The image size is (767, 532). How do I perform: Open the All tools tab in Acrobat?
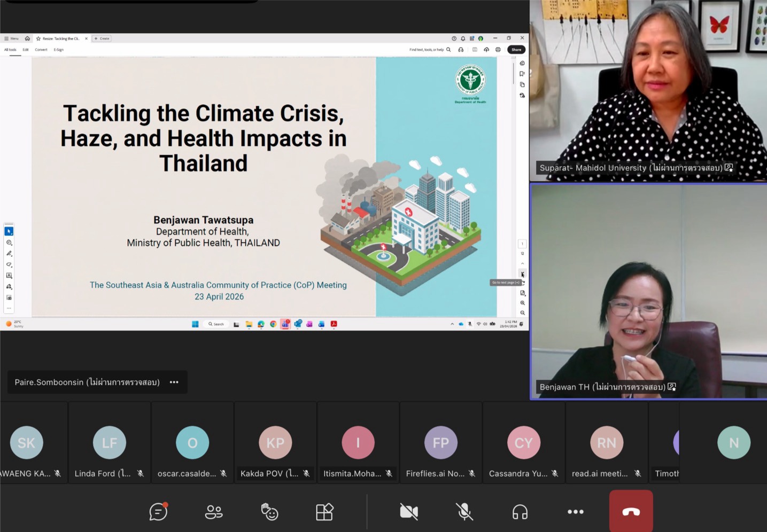pos(10,50)
